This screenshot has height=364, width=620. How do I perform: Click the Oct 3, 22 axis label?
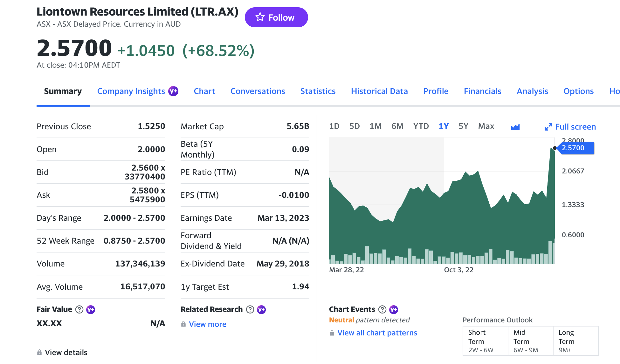click(x=459, y=270)
